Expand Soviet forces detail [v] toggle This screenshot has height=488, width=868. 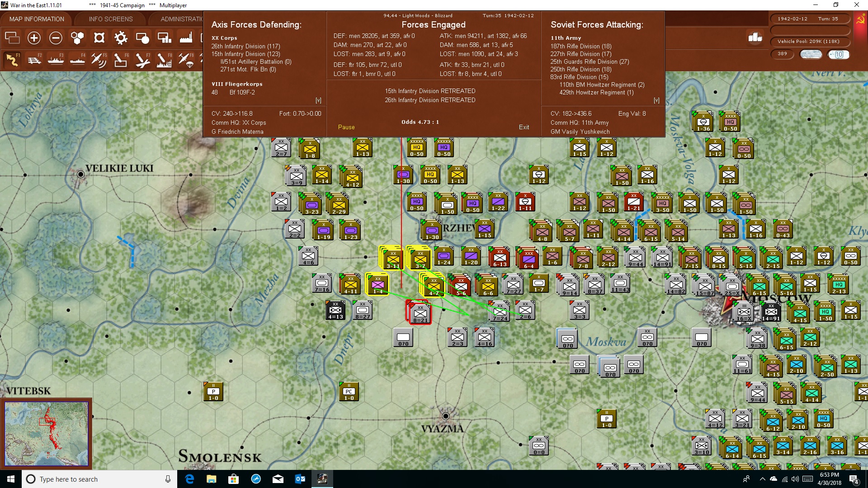[x=656, y=100]
